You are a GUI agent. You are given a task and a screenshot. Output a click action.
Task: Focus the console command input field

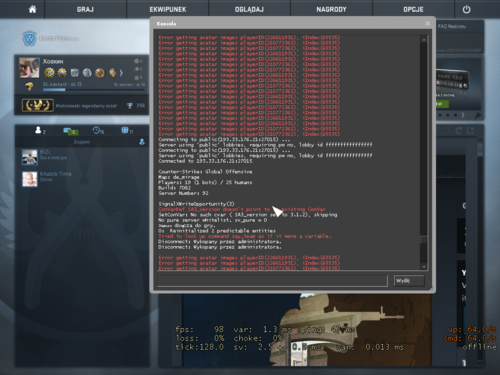(x=272, y=281)
